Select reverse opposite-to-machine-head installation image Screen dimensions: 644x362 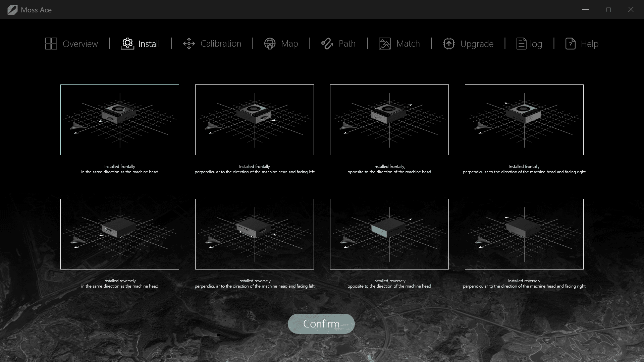[389, 234]
